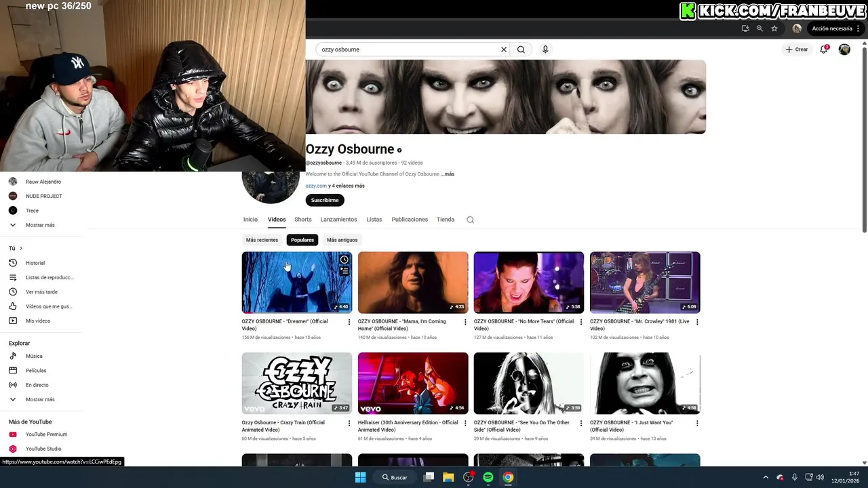Click the taskbar Buscar search box
The width and height of the screenshot is (868, 488).
pyautogui.click(x=395, y=477)
